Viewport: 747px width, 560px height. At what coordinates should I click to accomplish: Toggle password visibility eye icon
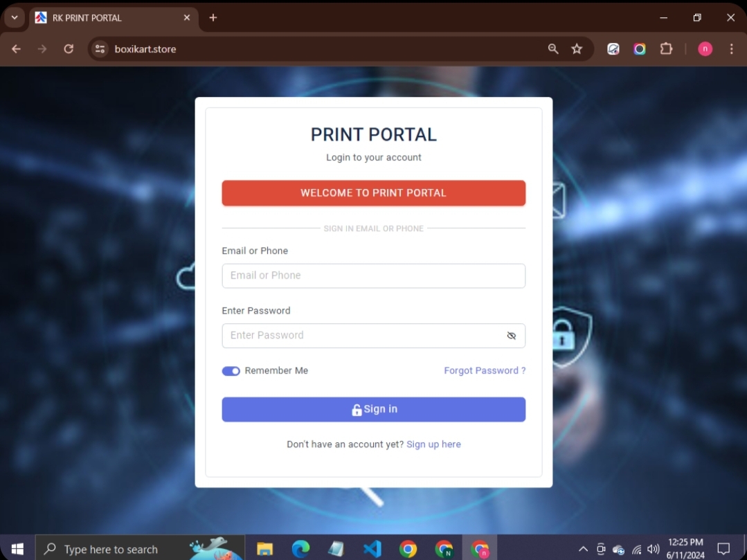coord(511,336)
